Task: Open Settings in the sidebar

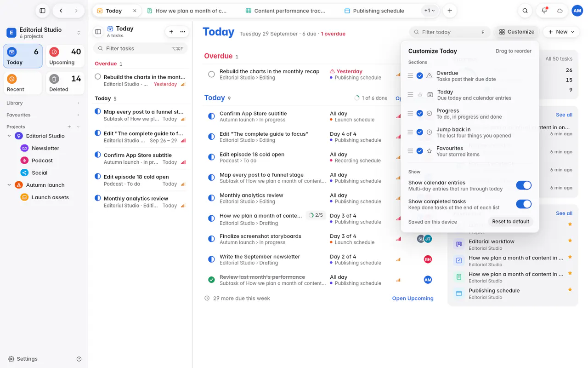Action: (23, 359)
